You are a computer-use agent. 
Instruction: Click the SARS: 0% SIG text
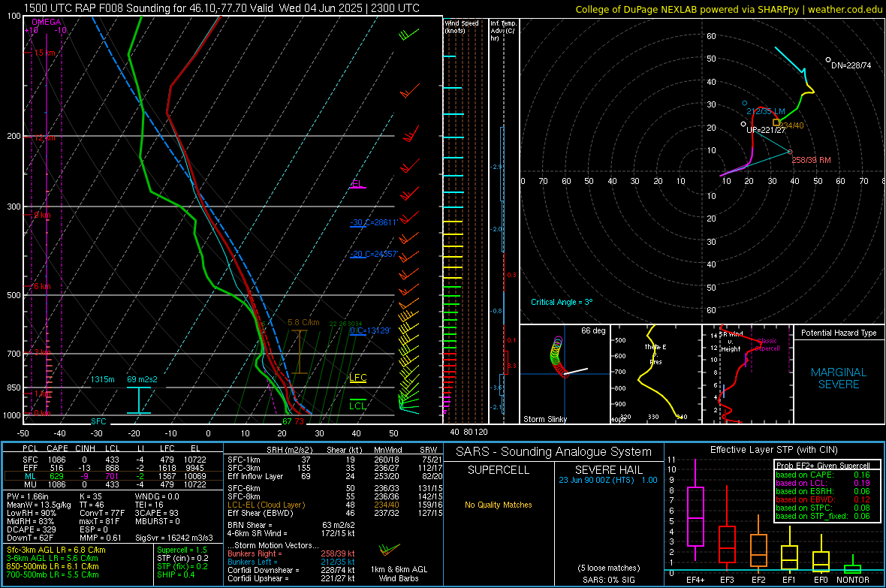608,580
